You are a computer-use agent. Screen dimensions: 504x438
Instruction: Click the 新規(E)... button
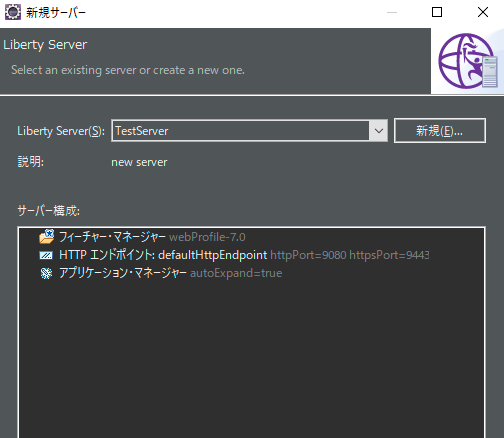(440, 131)
